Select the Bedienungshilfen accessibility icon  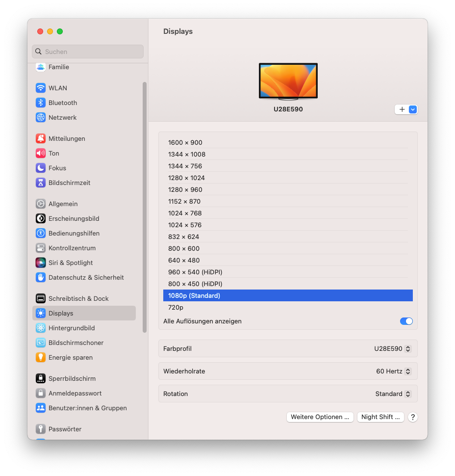[x=41, y=233]
